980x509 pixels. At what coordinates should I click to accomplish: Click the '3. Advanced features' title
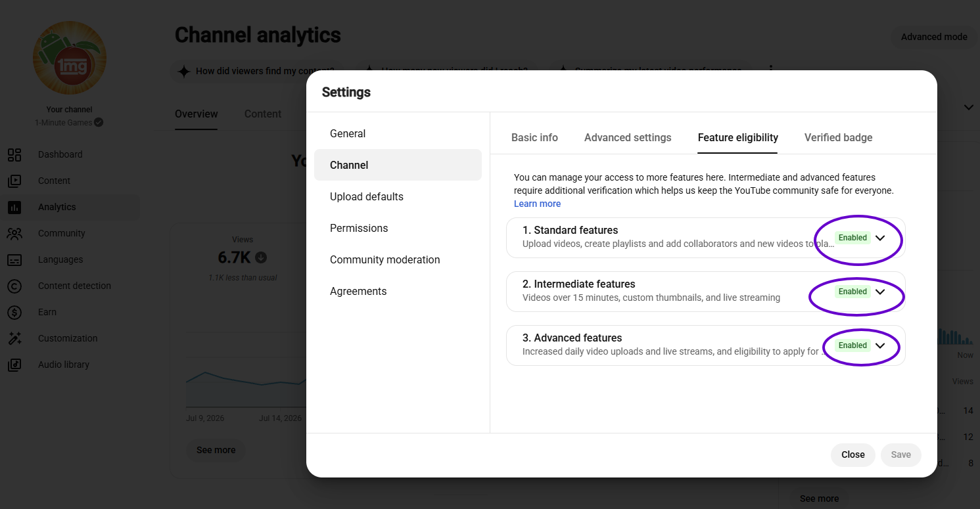tap(572, 338)
